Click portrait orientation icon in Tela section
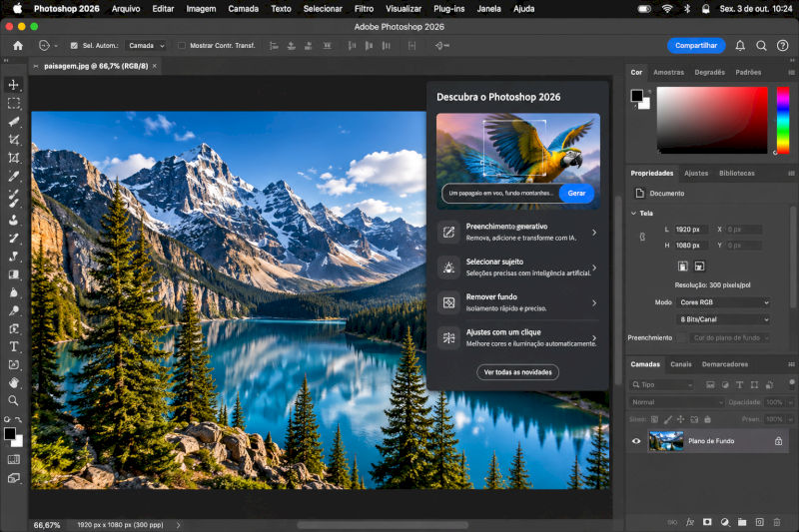This screenshot has width=799, height=532. (x=683, y=266)
